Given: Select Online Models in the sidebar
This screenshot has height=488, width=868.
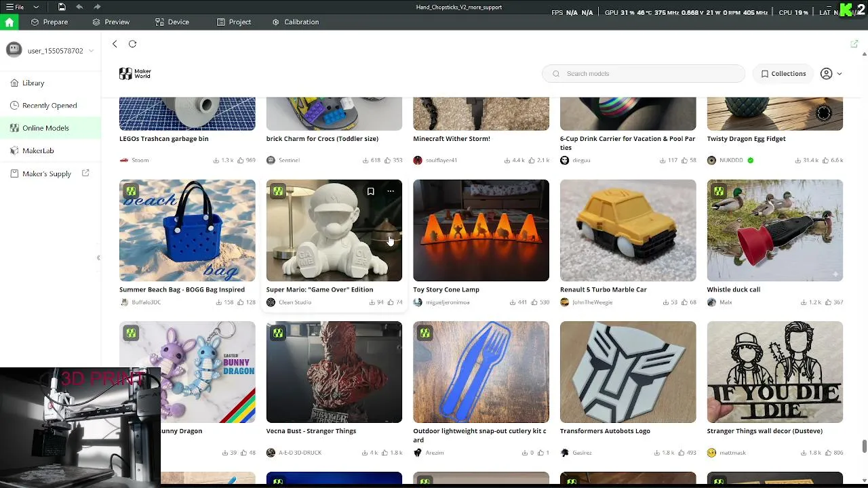Looking at the screenshot, I should [50, 128].
